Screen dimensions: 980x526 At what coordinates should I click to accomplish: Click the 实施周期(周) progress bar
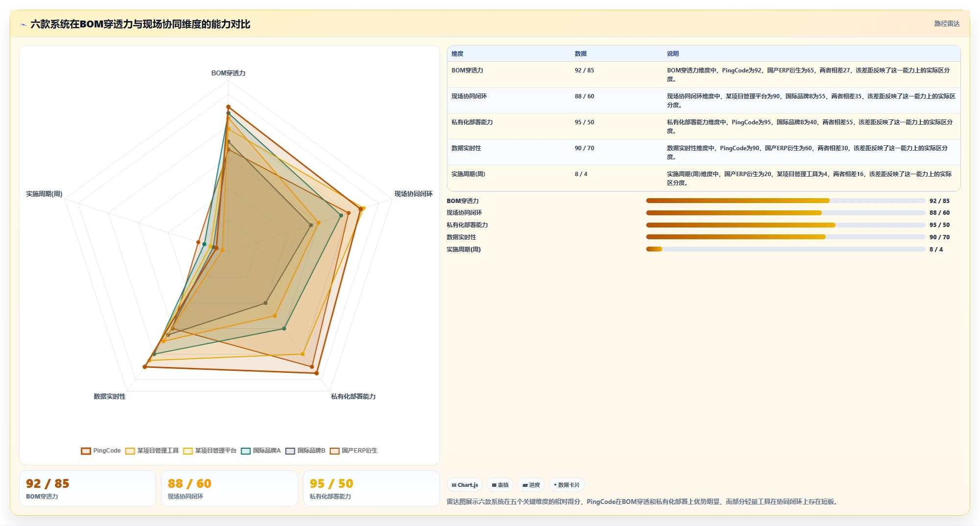pyautogui.click(x=786, y=249)
